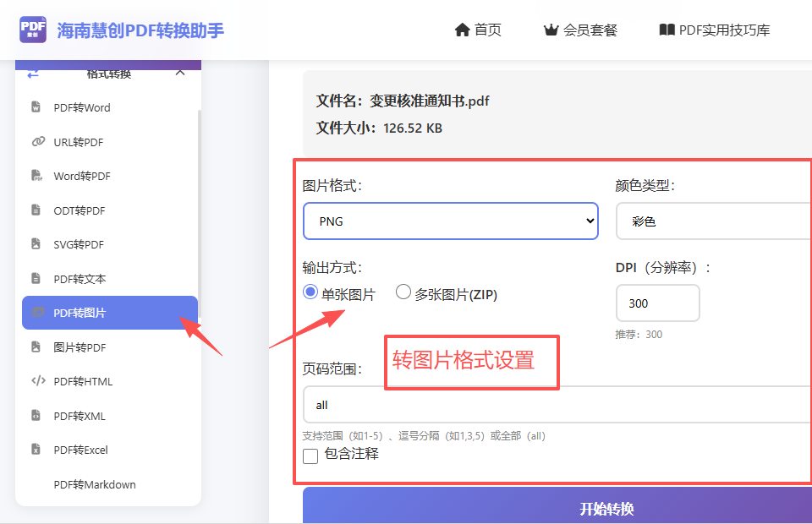The height and width of the screenshot is (524, 812).
Task: Select Word转PDF in sidebar
Action: [110, 176]
